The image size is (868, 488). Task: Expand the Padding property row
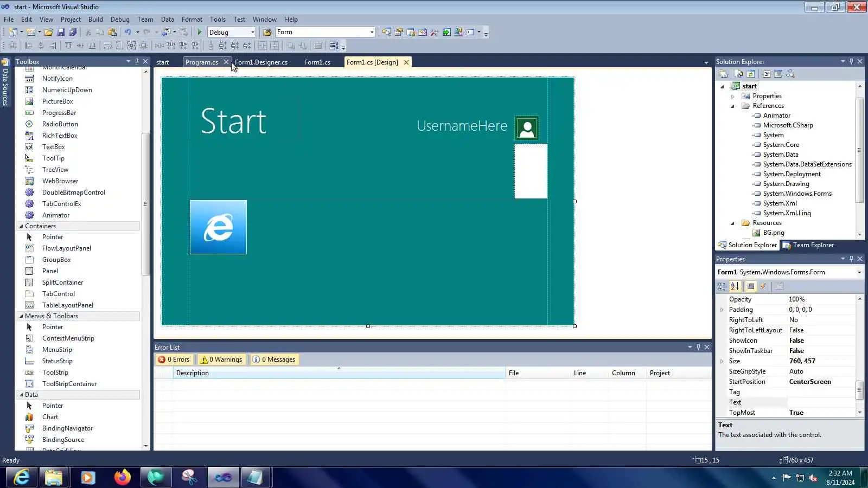point(722,310)
